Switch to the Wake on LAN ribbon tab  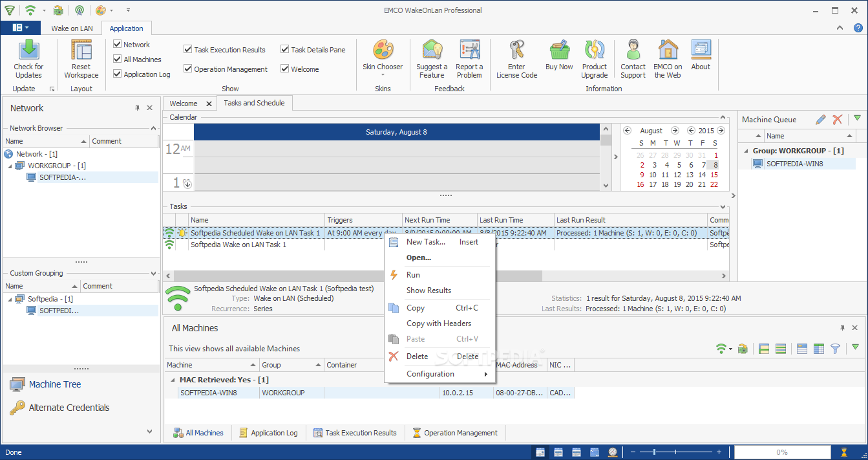[x=72, y=28]
